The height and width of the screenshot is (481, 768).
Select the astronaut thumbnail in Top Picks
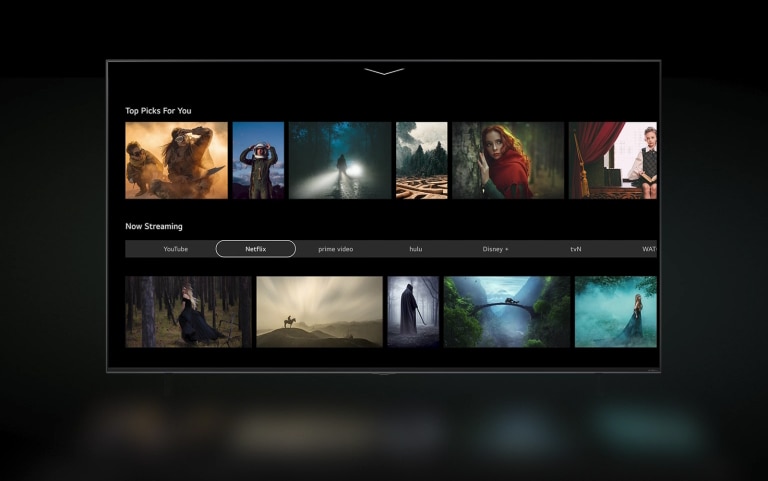tap(258, 160)
